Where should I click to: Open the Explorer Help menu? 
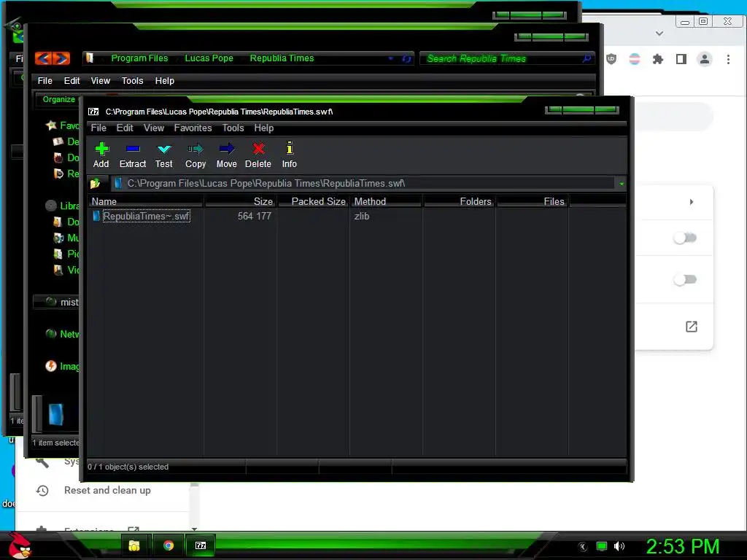tap(164, 81)
